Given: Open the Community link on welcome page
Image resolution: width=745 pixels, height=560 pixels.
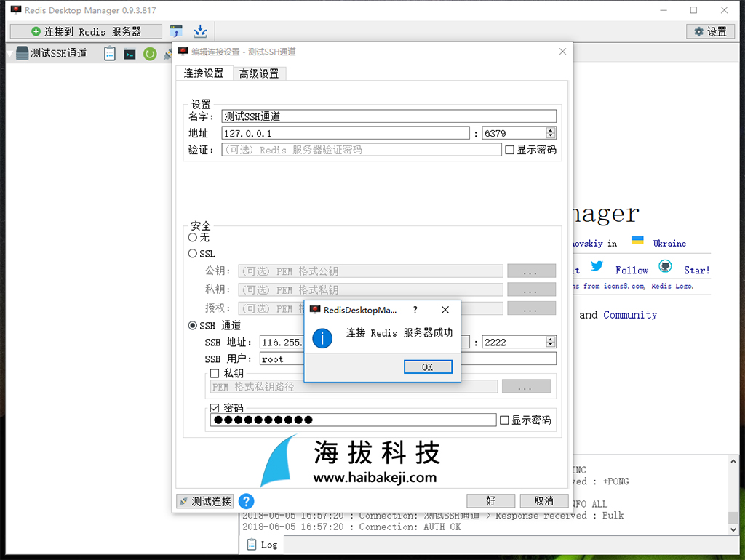Looking at the screenshot, I should click(x=630, y=315).
